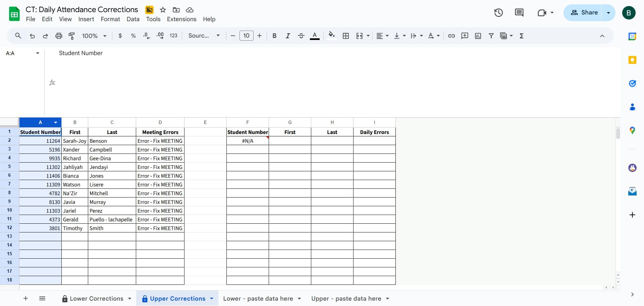The width and height of the screenshot is (644, 306).
Task: Open text wrapping dropdown
Action: (417, 36)
